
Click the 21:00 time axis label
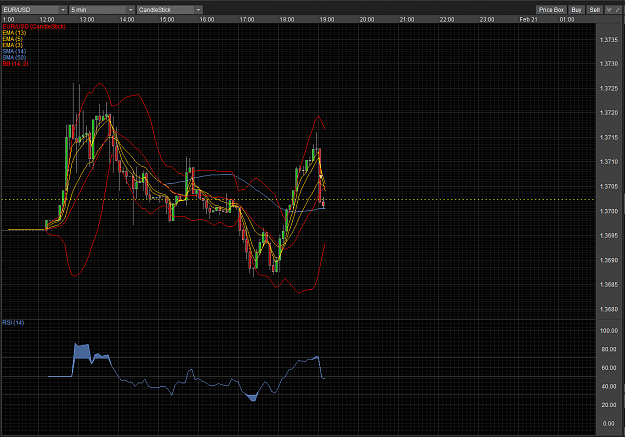point(407,19)
